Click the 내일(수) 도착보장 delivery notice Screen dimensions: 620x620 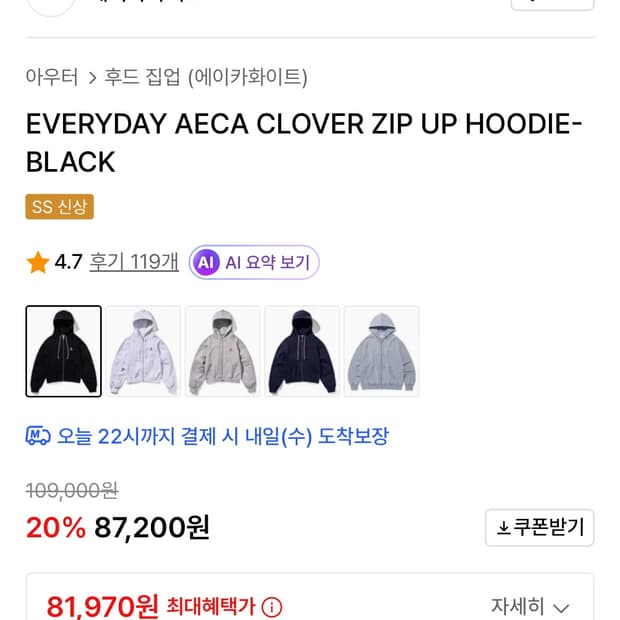click(207, 436)
